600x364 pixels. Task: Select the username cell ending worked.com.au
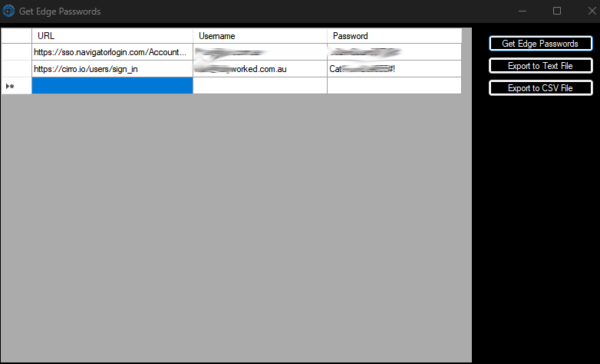pyautogui.click(x=260, y=69)
